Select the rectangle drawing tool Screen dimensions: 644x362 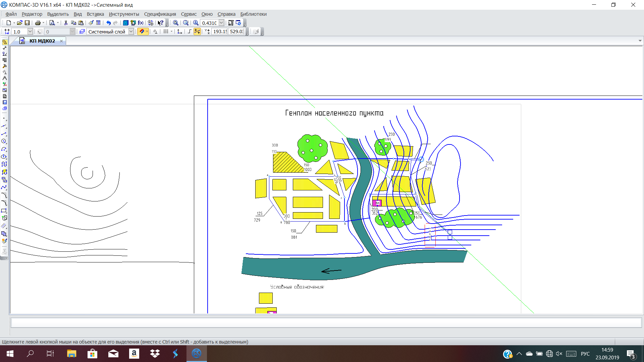point(4,211)
